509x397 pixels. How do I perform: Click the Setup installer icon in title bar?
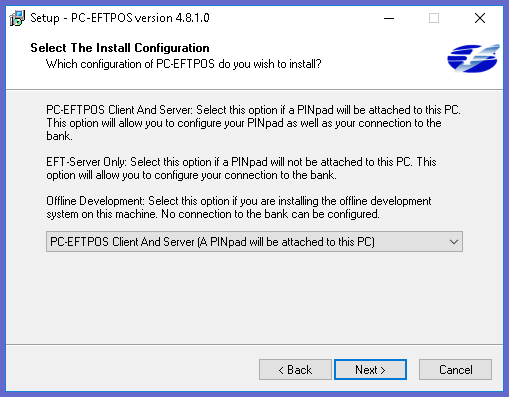click(17, 18)
